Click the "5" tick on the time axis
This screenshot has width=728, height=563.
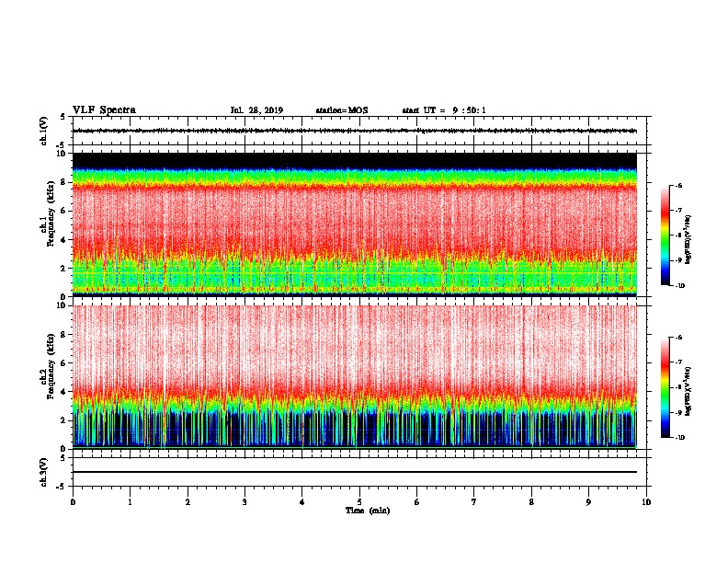pyautogui.click(x=359, y=502)
